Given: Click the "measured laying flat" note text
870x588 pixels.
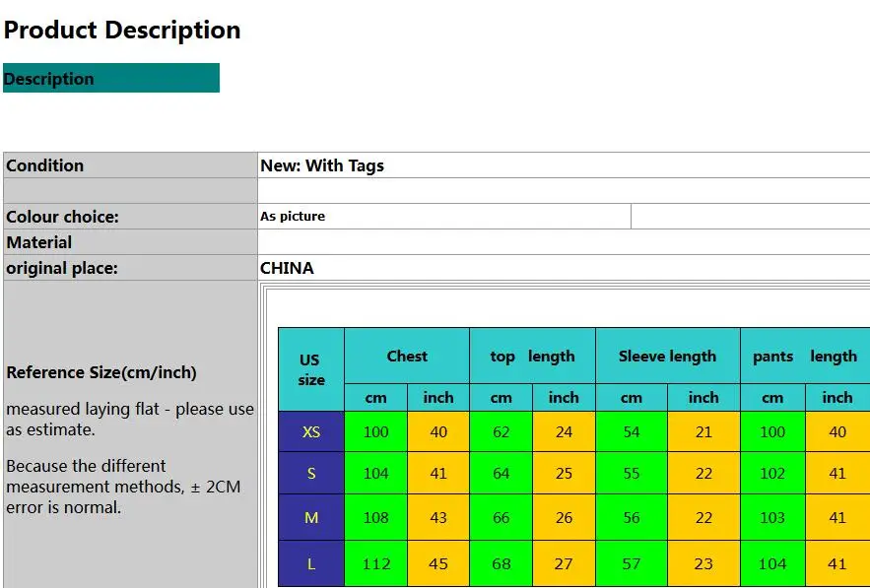Looking at the screenshot, I should point(130,420).
